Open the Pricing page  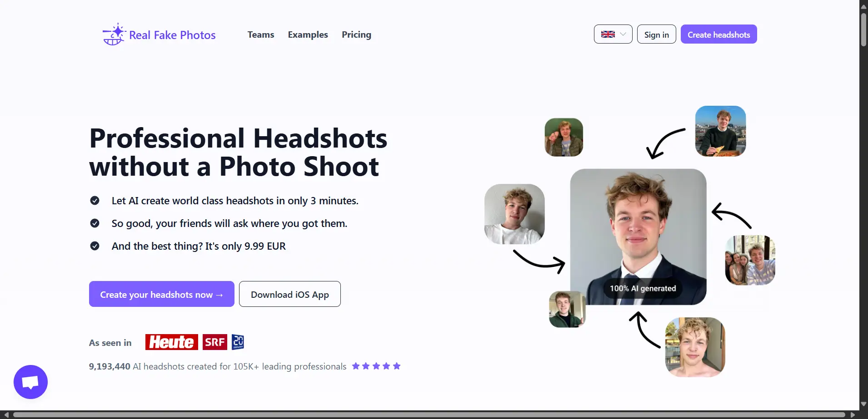click(356, 35)
